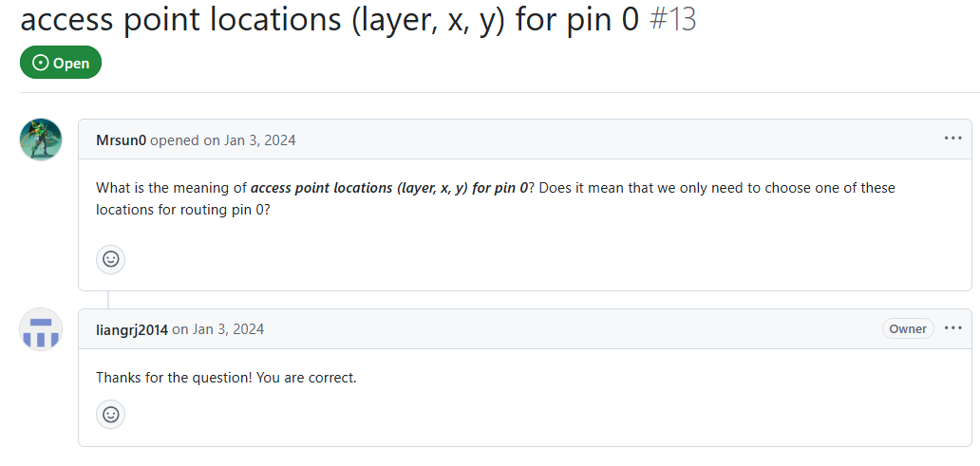
Task: Open timestamp link in Mrsun0's comment header
Action: 258,140
